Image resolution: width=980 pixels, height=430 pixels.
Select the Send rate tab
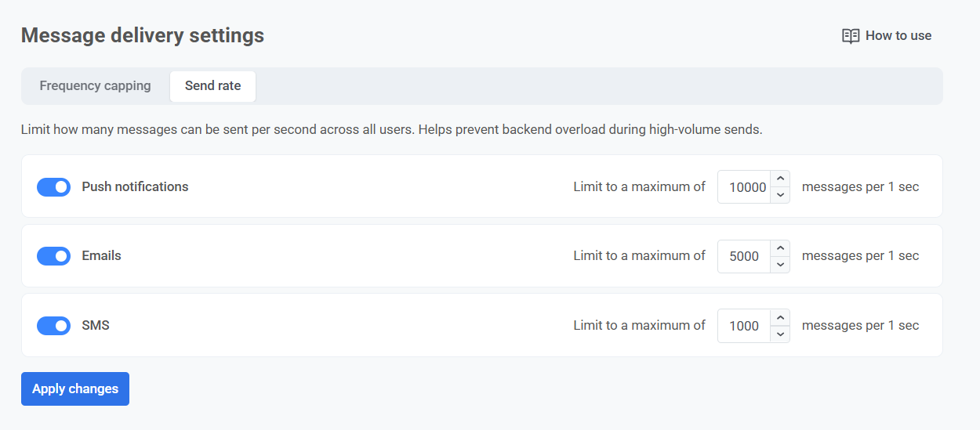click(x=212, y=86)
